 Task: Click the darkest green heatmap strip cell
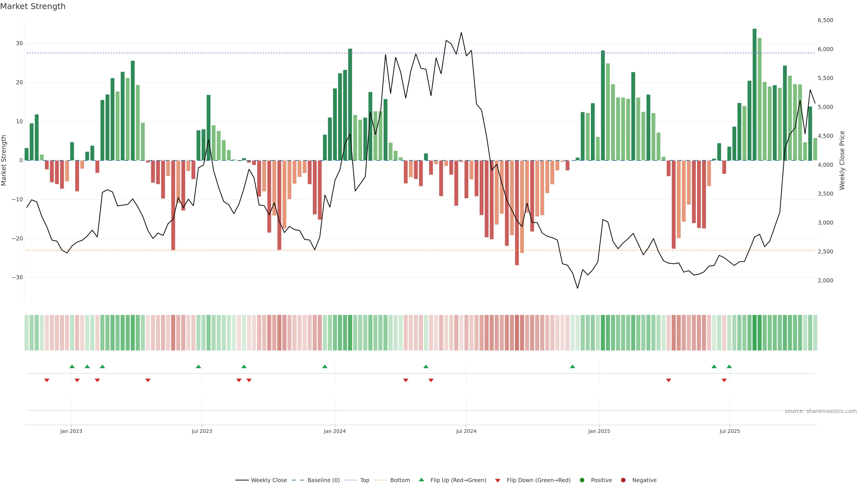tap(755, 333)
